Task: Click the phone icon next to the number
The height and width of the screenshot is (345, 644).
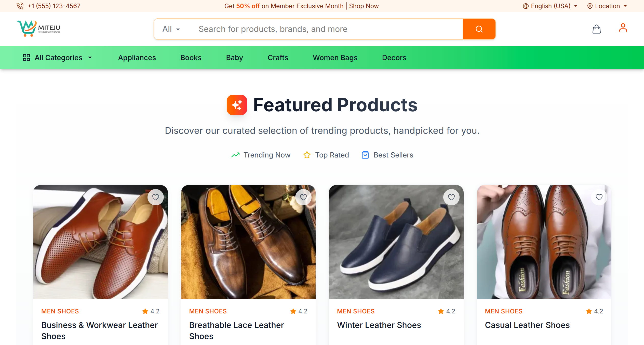Action: [x=20, y=6]
